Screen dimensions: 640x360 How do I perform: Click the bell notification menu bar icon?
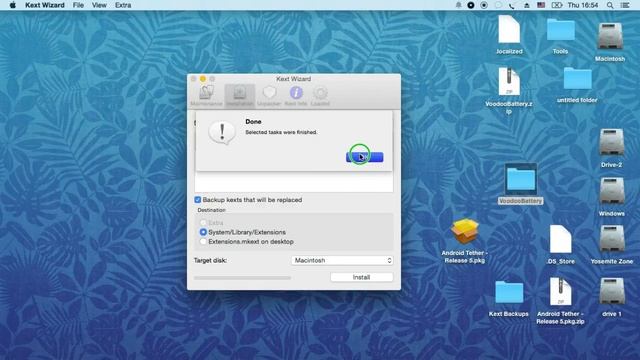click(x=458, y=5)
